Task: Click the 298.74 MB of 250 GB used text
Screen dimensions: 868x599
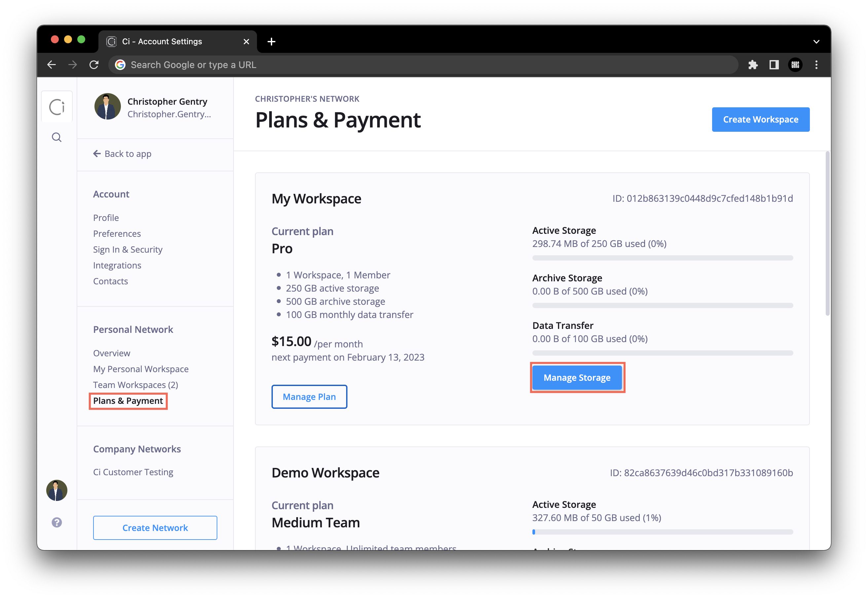Action: 599,244
